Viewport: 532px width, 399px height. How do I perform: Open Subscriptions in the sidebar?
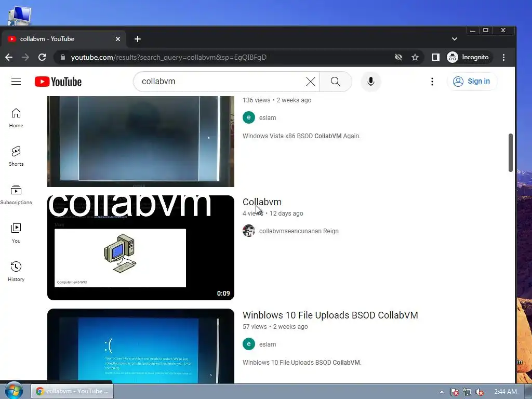[x=16, y=195]
